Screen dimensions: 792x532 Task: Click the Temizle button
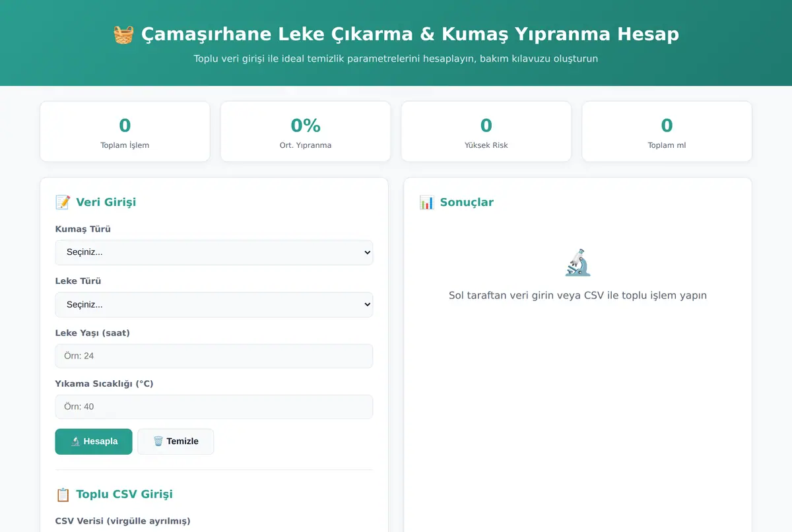coord(176,442)
